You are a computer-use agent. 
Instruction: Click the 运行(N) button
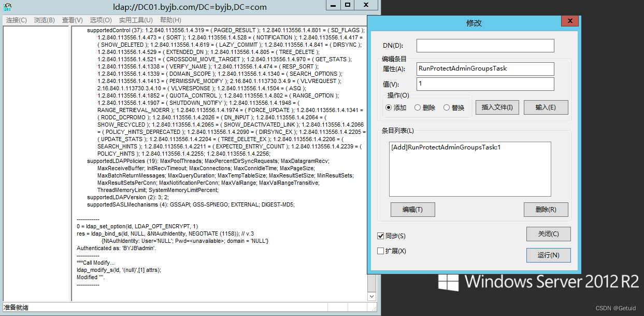click(549, 255)
